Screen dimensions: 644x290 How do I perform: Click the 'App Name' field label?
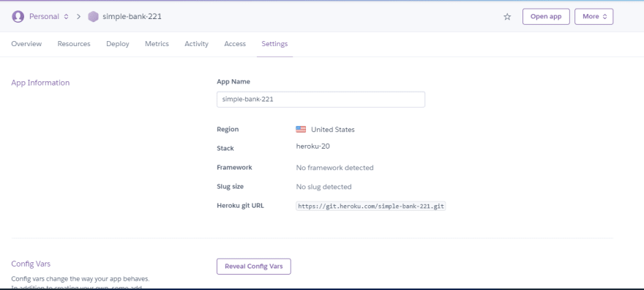pyautogui.click(x=233, y=81)
